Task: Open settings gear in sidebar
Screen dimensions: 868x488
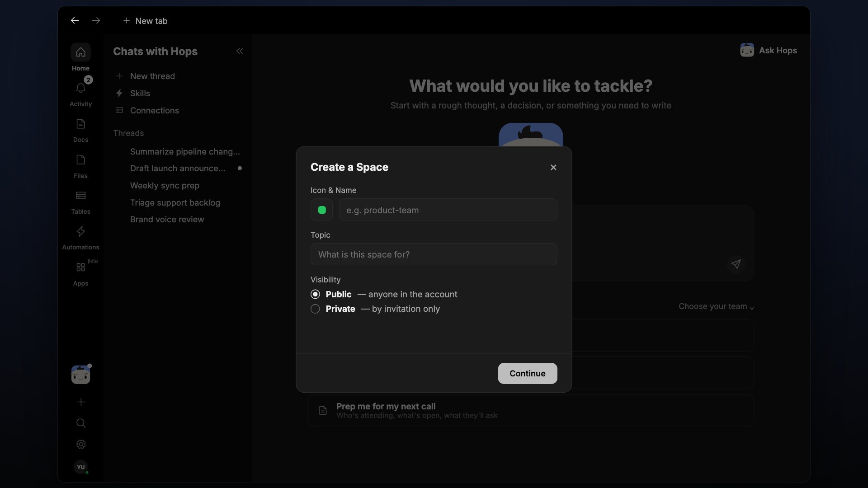Action: (81, 445)
